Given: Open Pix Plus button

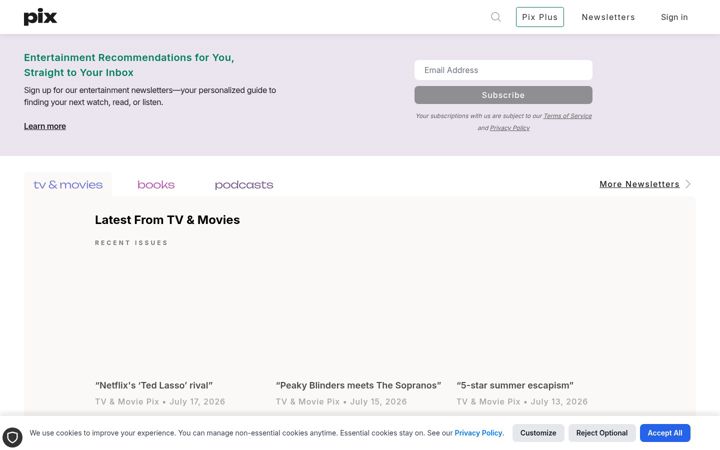Looking at the screenshot, I should pyautogui.click(x=540, y=17).
